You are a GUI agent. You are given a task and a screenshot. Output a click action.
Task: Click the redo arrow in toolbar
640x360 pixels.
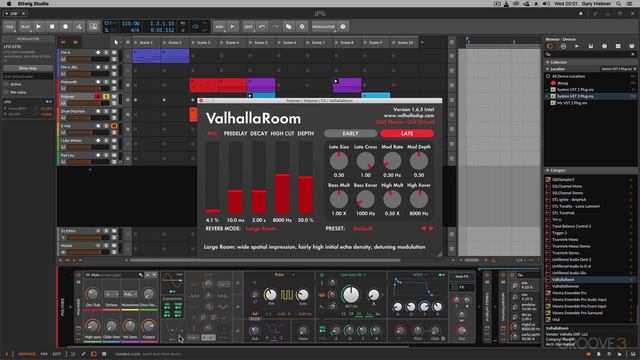pyautogui.click(x=276, y=27)
